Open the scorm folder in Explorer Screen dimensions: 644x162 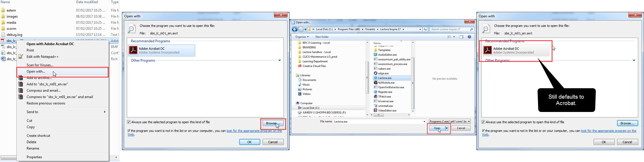11,28
